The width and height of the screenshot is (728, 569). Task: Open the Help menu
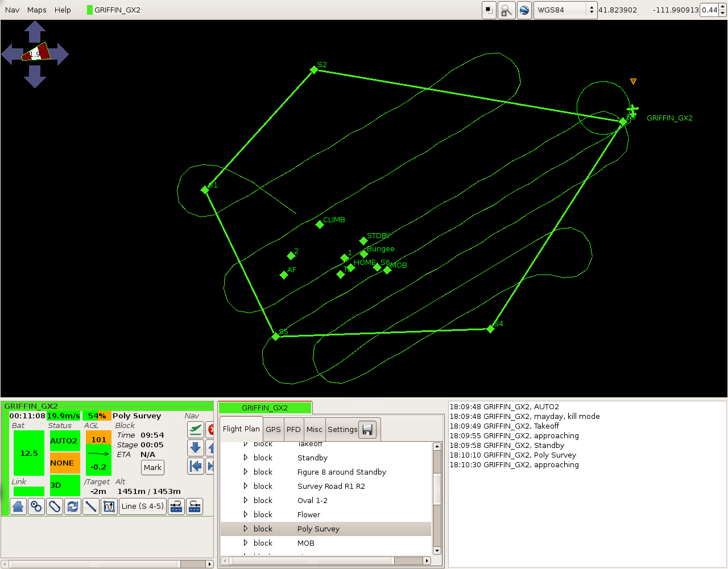click(x=63, y=10)
